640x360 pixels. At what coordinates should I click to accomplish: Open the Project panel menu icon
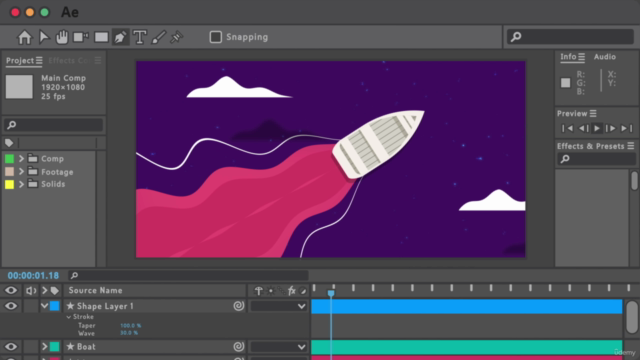[x=39, y=61]
